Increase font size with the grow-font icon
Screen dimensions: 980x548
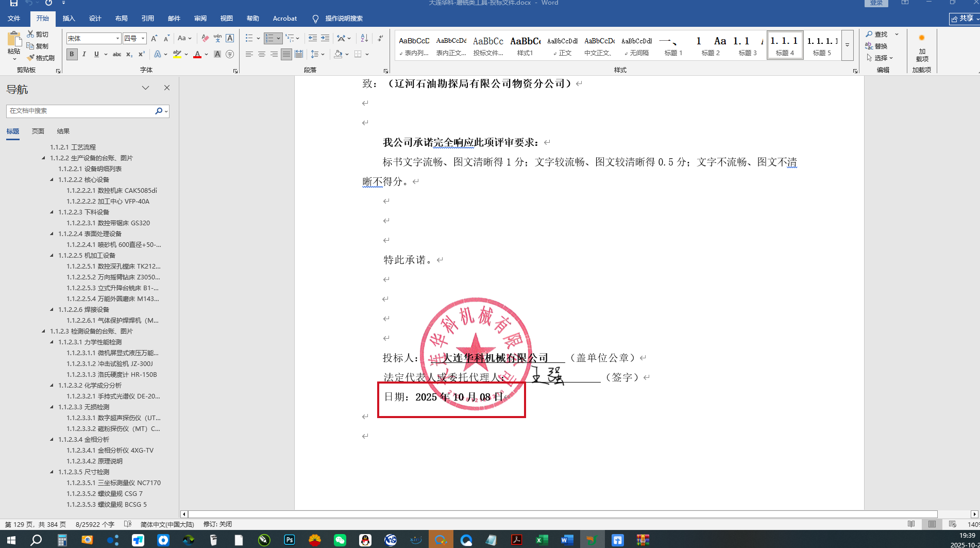click(154, 38)
